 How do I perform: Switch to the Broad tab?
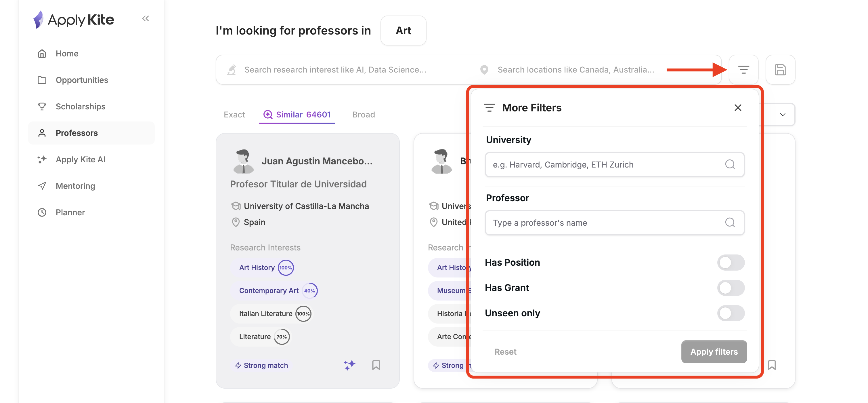(x=363, y=115)
